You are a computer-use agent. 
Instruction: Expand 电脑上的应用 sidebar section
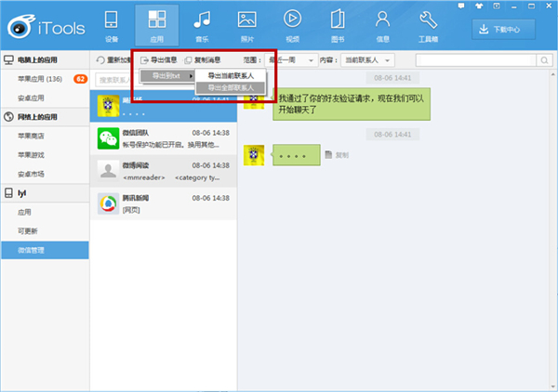click(x=45, y=59)
